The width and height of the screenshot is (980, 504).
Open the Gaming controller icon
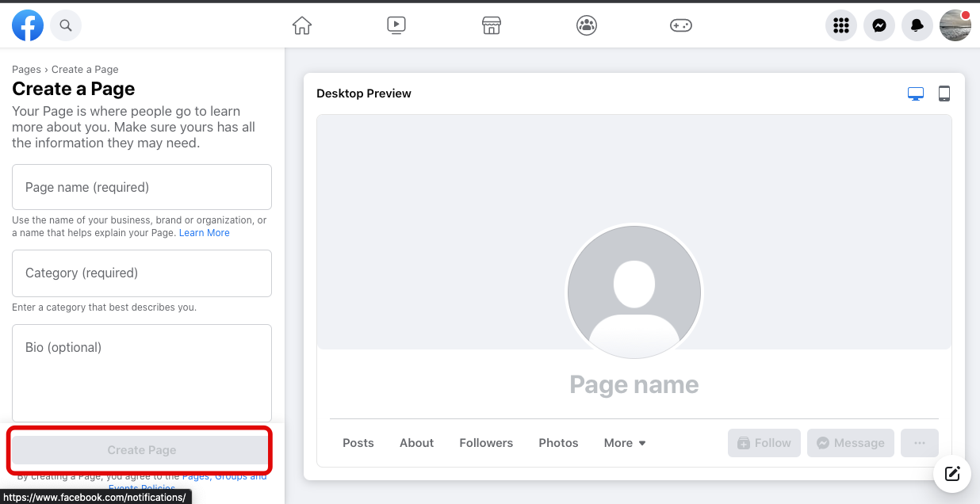click(681, 25)
